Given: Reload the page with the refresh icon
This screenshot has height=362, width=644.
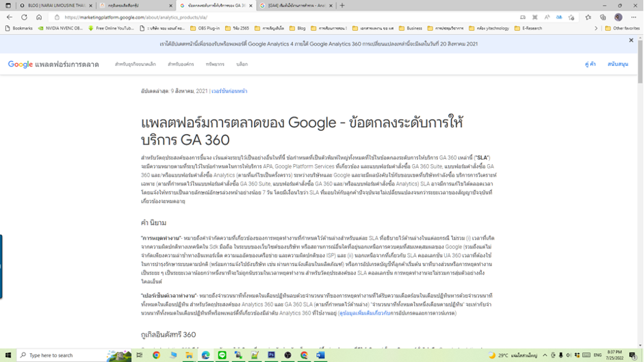Looking at the screenshot, I should click(24, 17).
